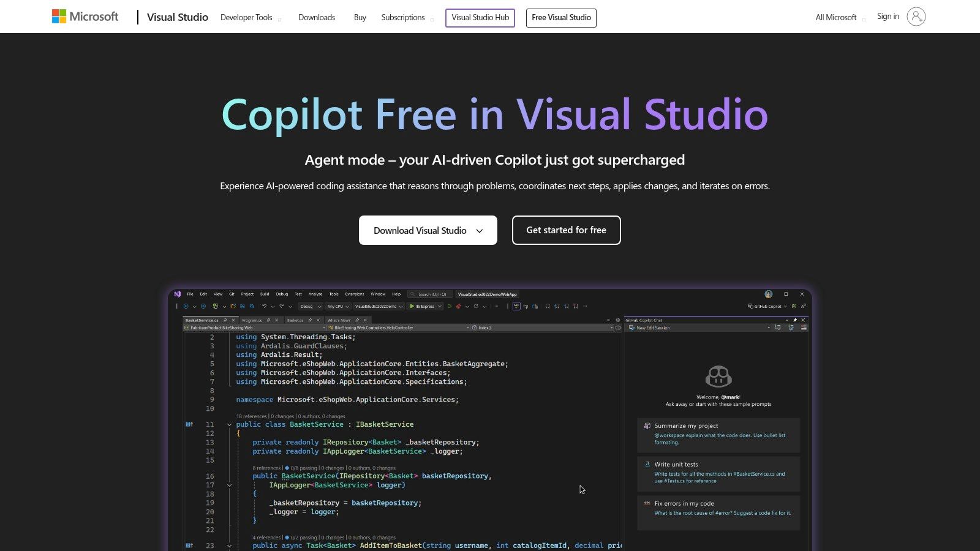Viewport: 980px width, 551px height.
Task: Toggle pin on Basket.cs tab
Action: tap(310, 320)
